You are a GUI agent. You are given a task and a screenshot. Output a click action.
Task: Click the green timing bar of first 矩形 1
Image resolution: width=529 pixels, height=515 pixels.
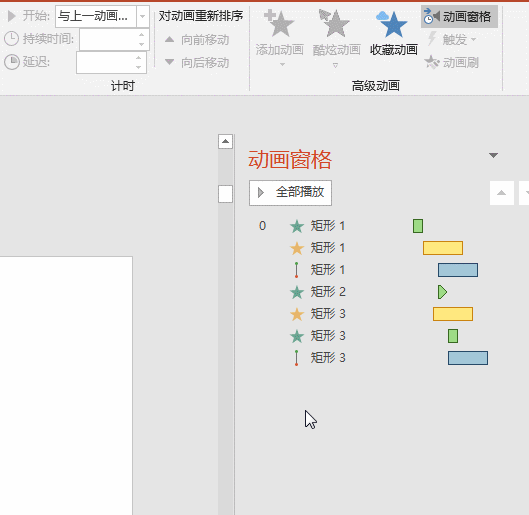pos(418,226)
